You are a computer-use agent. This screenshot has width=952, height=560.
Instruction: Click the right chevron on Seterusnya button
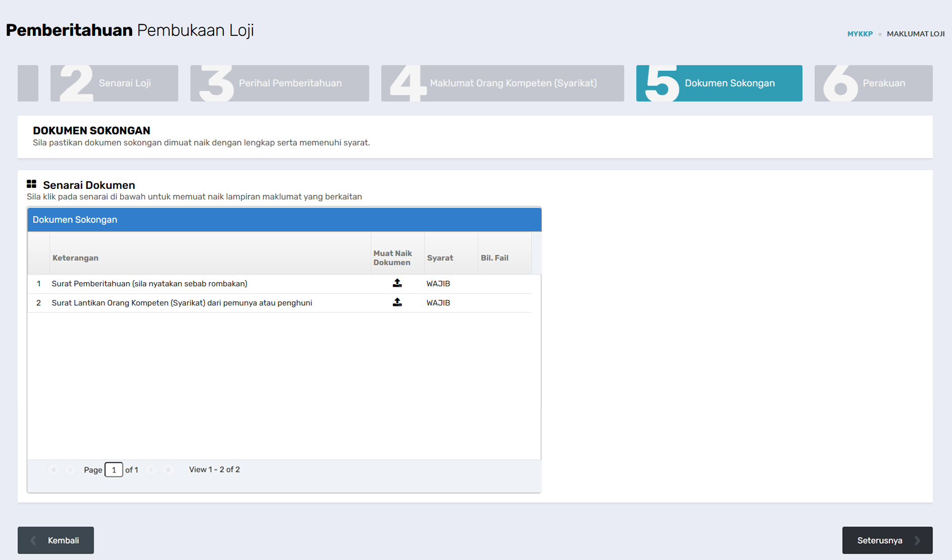pyautogui.click(x=917, y=540)
